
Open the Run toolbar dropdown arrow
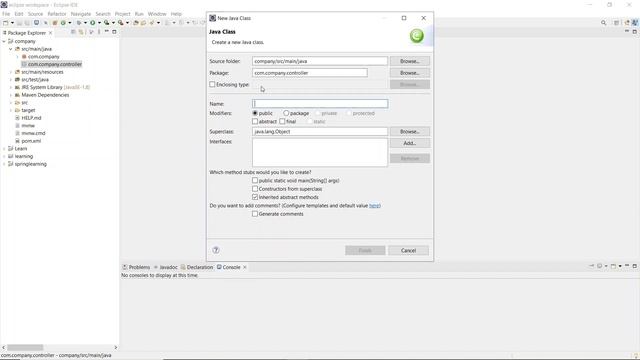coord(99,23)
